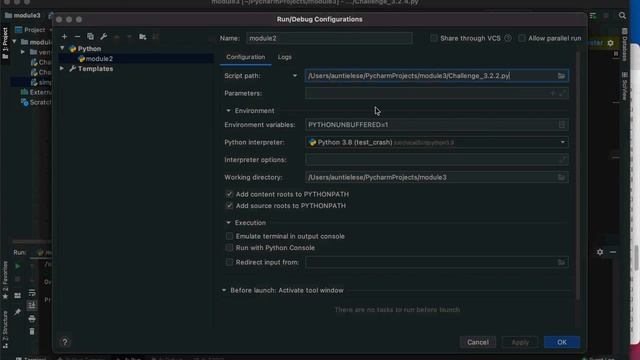Open environment variables editor icon
Screen dimensions: 640x360
click(x=562, y=124)
